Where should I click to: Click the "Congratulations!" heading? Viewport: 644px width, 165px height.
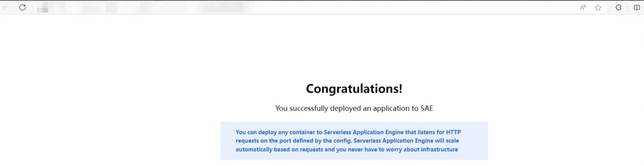pyautogui.click(x=354, y=88)
